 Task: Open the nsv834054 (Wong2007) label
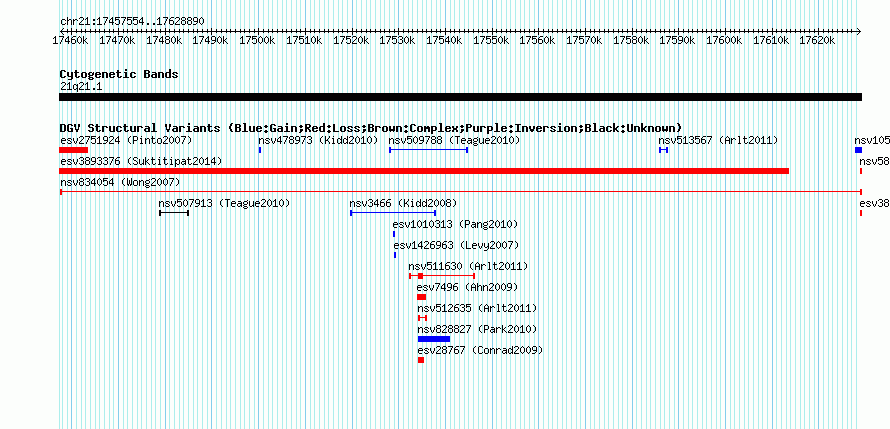point(120,182)
